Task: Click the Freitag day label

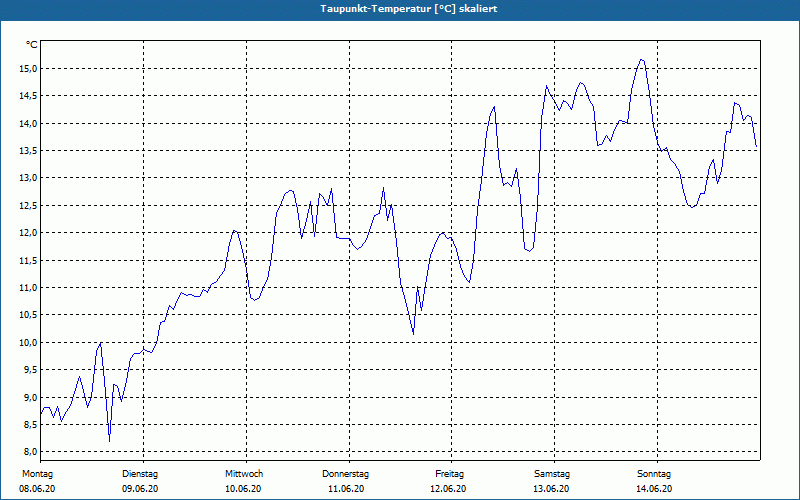Action: pos(449,474)
